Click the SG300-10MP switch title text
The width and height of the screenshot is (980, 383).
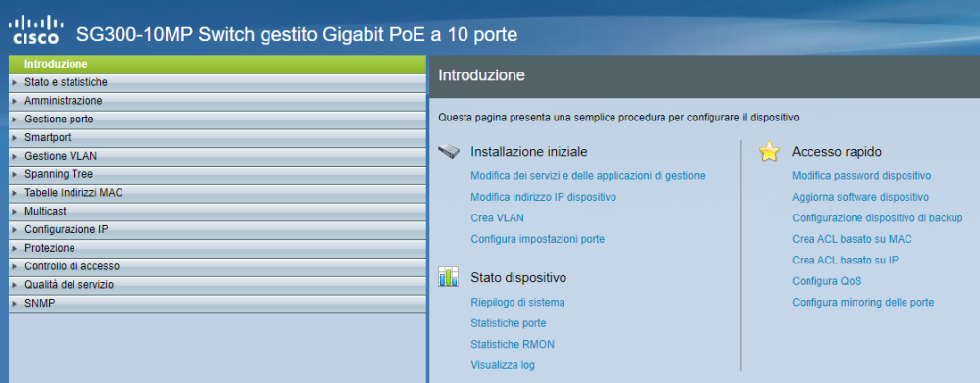pos(297,35)
